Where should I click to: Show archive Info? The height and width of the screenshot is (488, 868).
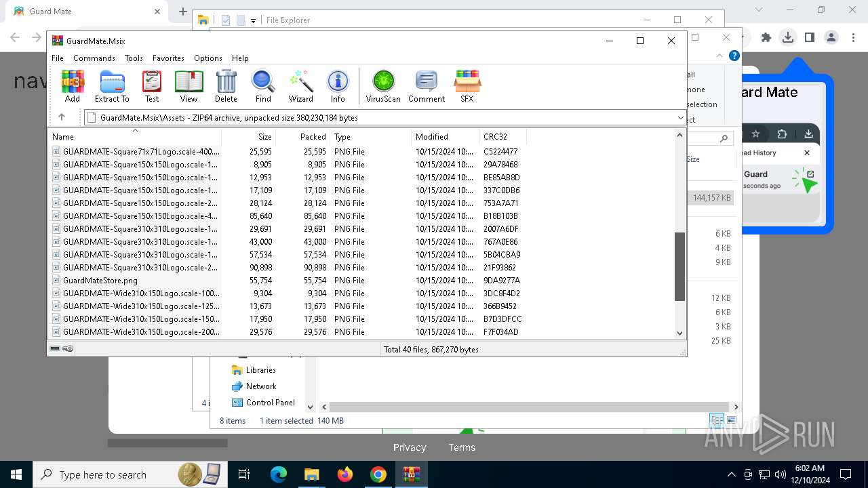coord(338,86)
